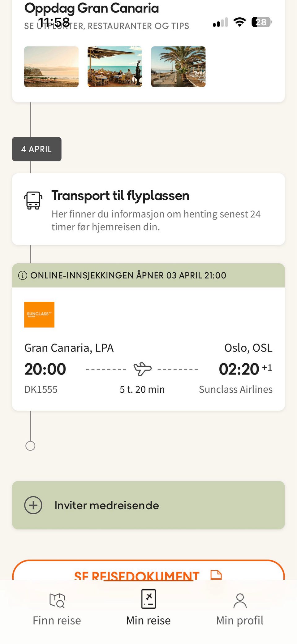
Task: View the seaside restaurant thumbnail
Action: click(115, 67)
